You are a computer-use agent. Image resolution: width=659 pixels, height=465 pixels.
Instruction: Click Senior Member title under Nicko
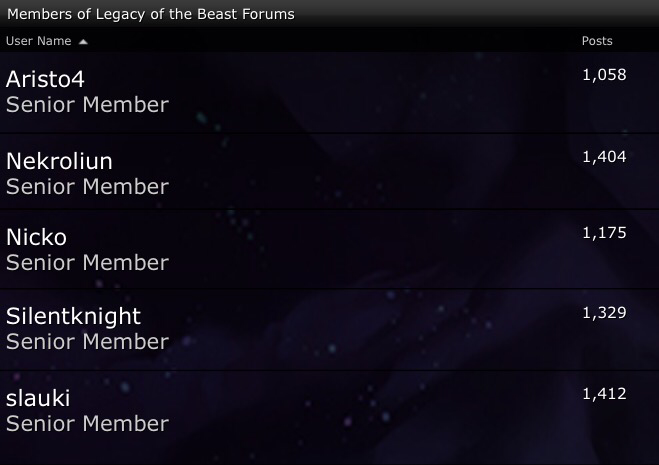(x=87, y=263)
